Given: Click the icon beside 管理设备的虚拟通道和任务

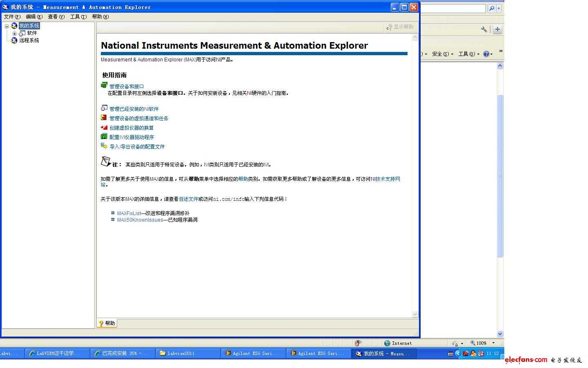Looking at the screenshot, I should tap(104, 118).
